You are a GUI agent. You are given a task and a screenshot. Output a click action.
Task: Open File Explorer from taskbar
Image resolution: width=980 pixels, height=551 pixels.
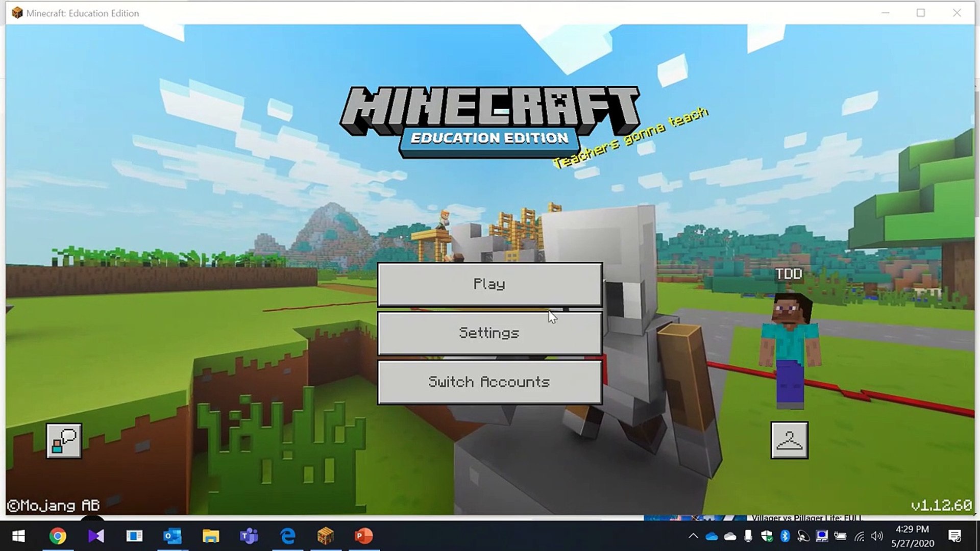coord(210,536)
